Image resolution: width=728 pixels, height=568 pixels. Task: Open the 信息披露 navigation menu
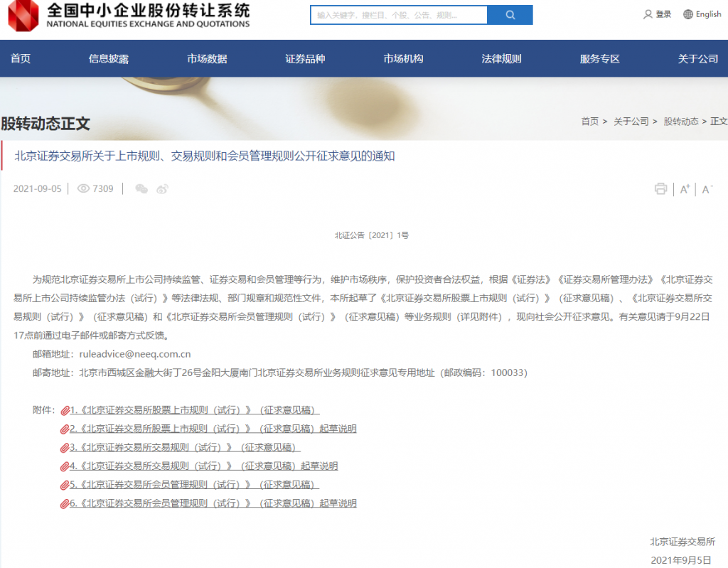point(109,58)
